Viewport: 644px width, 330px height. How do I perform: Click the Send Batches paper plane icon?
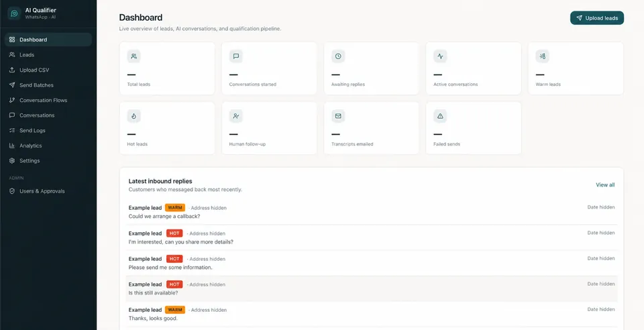click(x=12, y=85)
